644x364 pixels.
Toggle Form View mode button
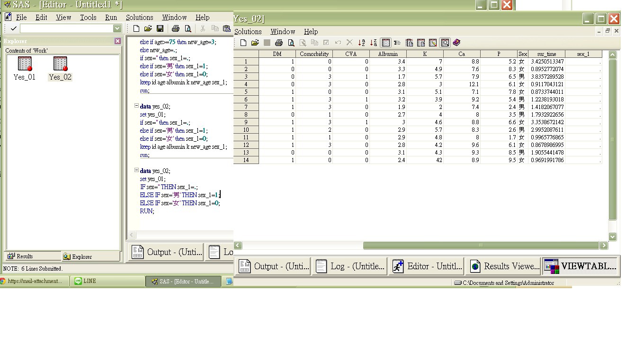click(x=397, y=43)
